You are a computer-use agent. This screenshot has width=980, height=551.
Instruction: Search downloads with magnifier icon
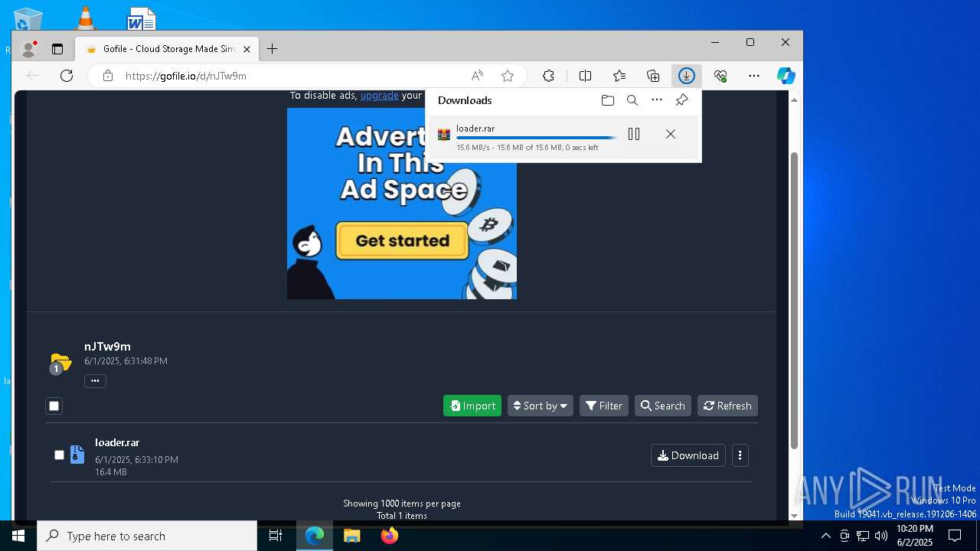click(632, 100)
